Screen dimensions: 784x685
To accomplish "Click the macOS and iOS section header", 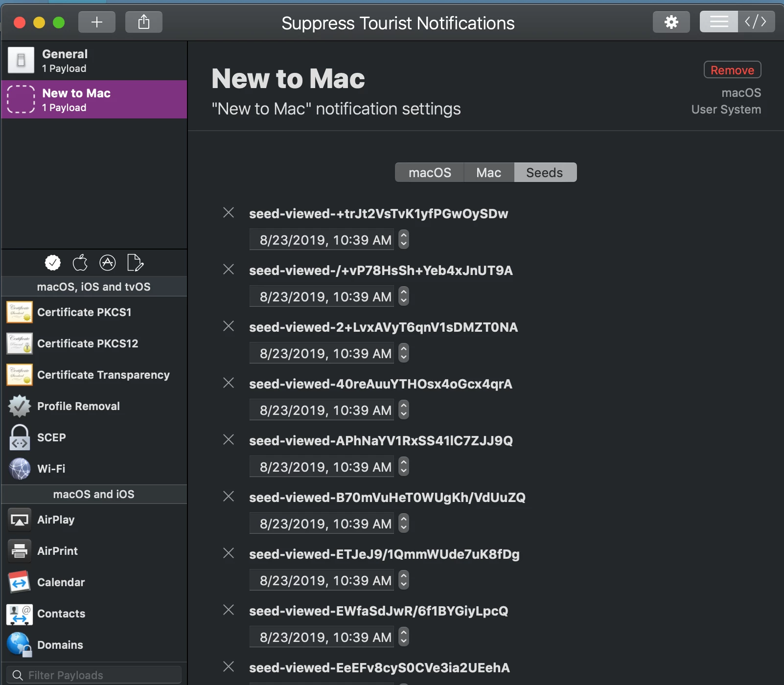I will (x=94, y=494).
